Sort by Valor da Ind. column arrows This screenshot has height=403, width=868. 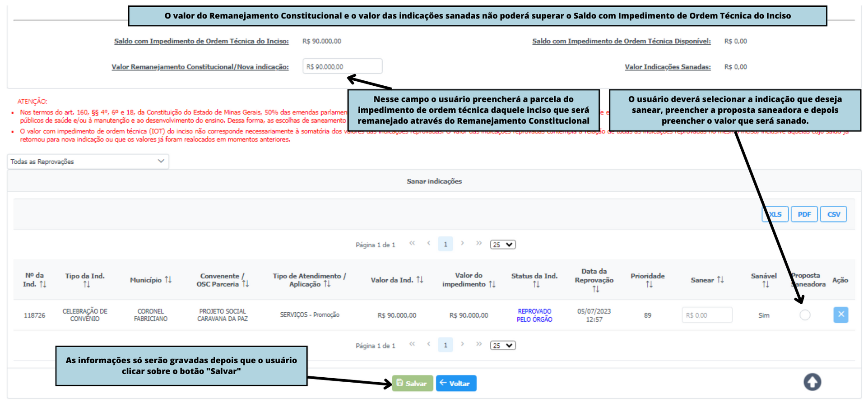pos(420,280)
